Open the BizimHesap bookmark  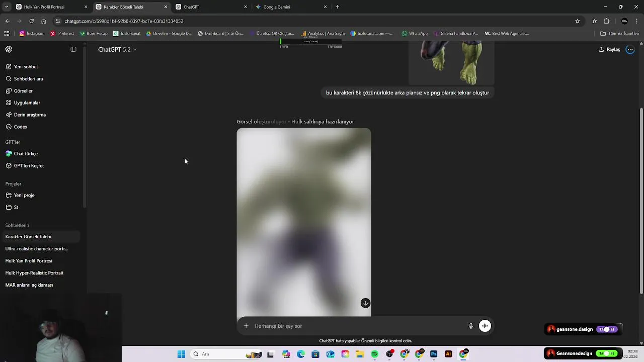pos(93,34)
